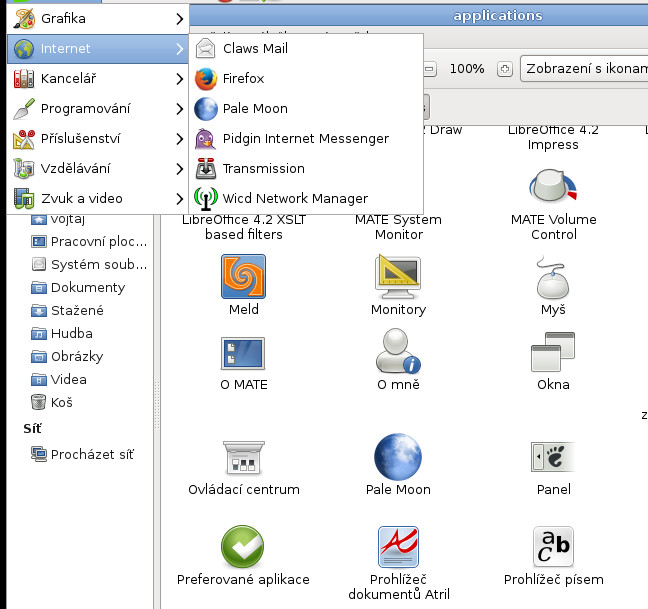648x609 pixels.
Task: Click the LibreOffice 4.2 XSLT based filters label
Action: (244, 227)
